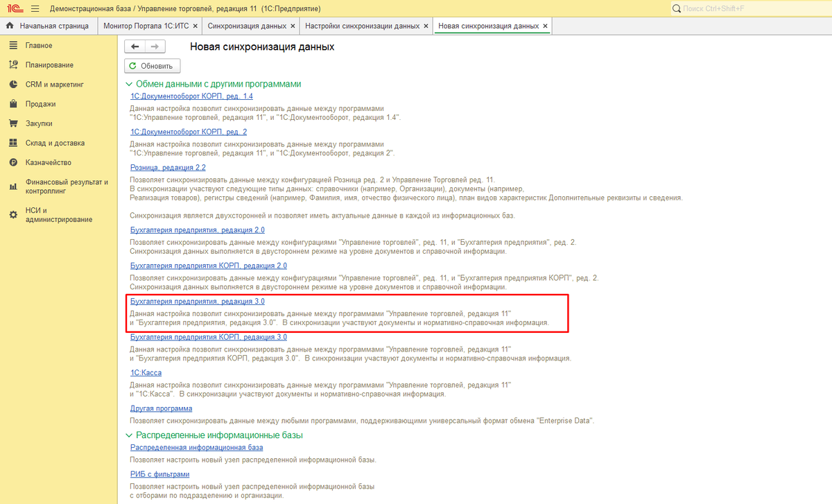Viewport: 832px width, 504px height.
Task: Open Распределенная информационная база link
Action: (x=196, y=448)
